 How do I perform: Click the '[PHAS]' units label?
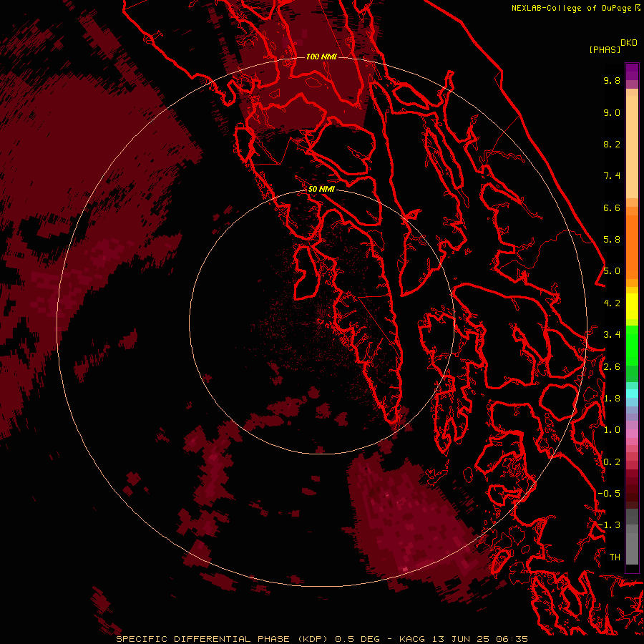[605, 49]
